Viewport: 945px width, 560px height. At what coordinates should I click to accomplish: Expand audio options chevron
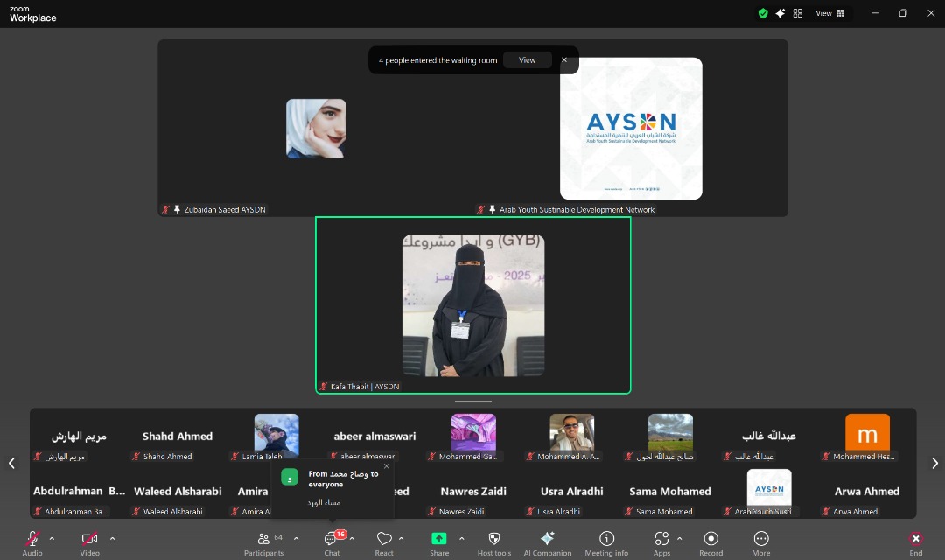click(x=52, y=538)
